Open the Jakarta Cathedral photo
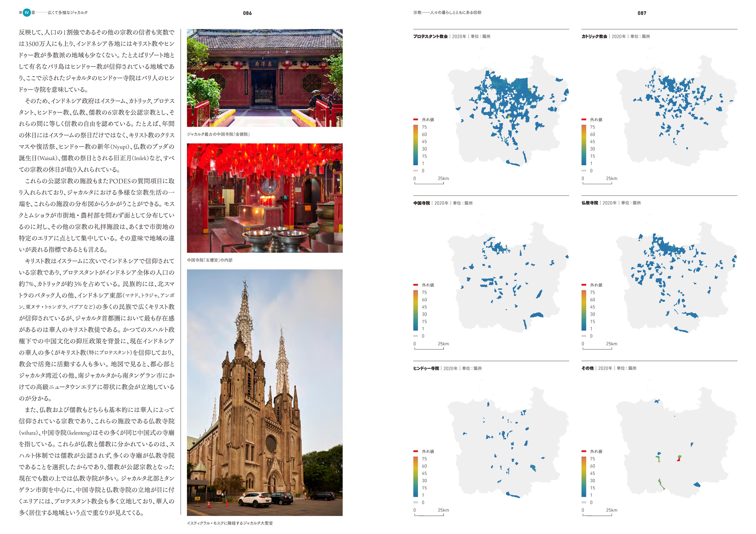 pos(265,392)
